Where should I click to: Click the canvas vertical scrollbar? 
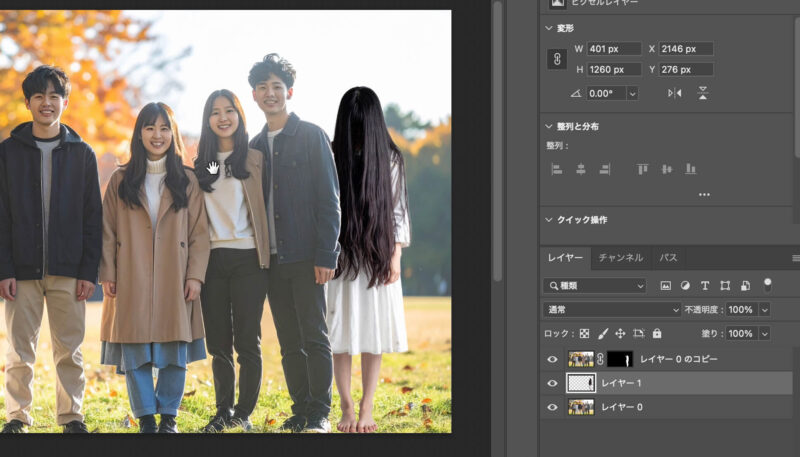(x=497, y=143)
